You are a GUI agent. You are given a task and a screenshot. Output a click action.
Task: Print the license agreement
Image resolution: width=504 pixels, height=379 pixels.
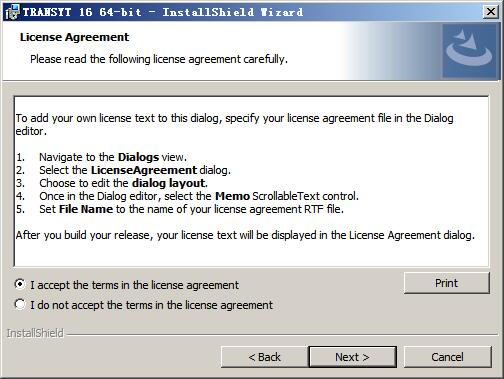[447, 283]
